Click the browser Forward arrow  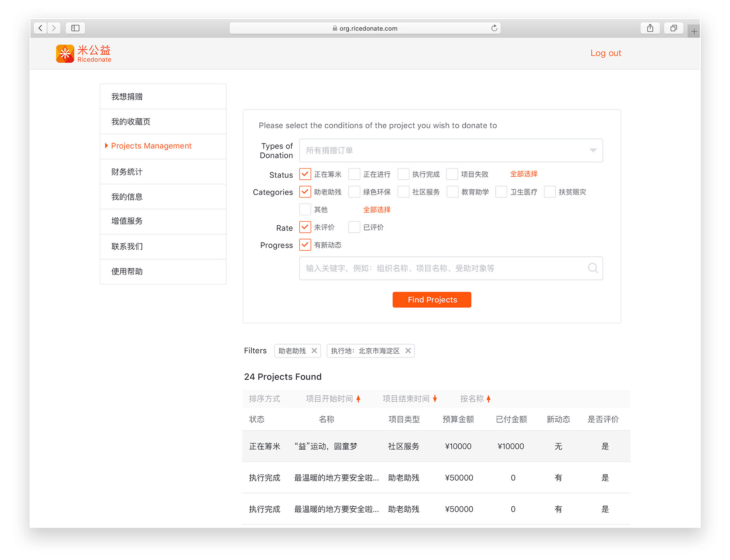coord(54,28)
